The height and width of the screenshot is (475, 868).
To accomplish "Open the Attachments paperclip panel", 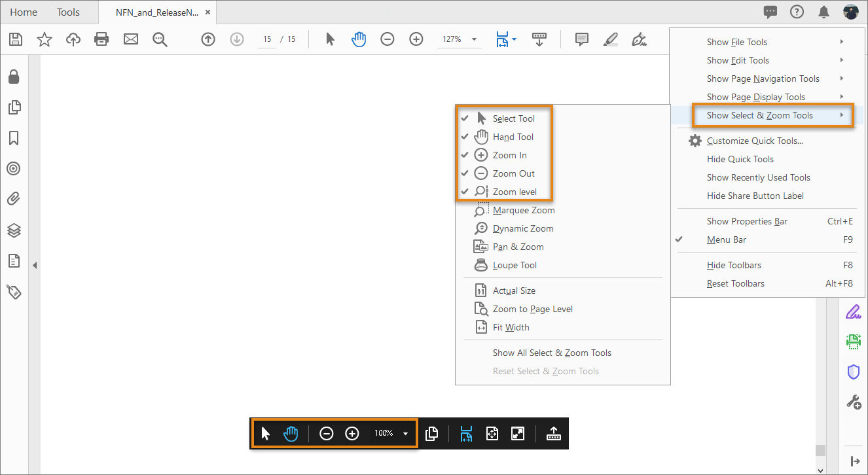I will (14, 199).
